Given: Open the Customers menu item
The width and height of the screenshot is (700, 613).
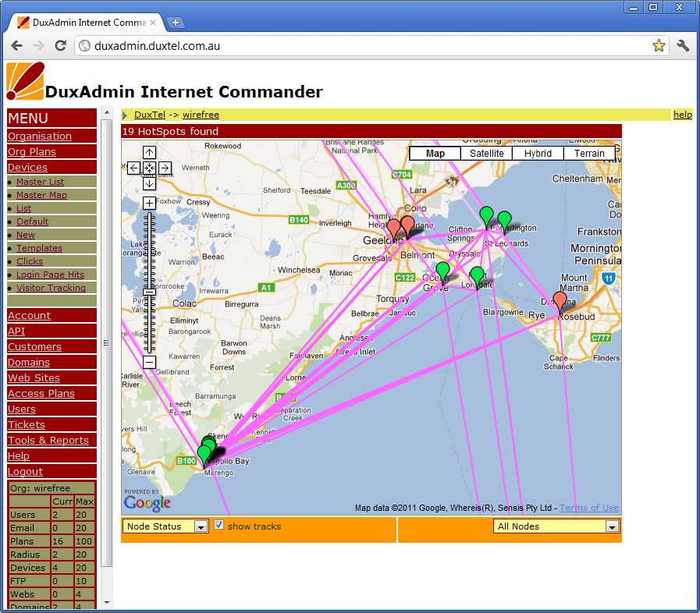Looking at the screenshot, I should tap(34, 346).
